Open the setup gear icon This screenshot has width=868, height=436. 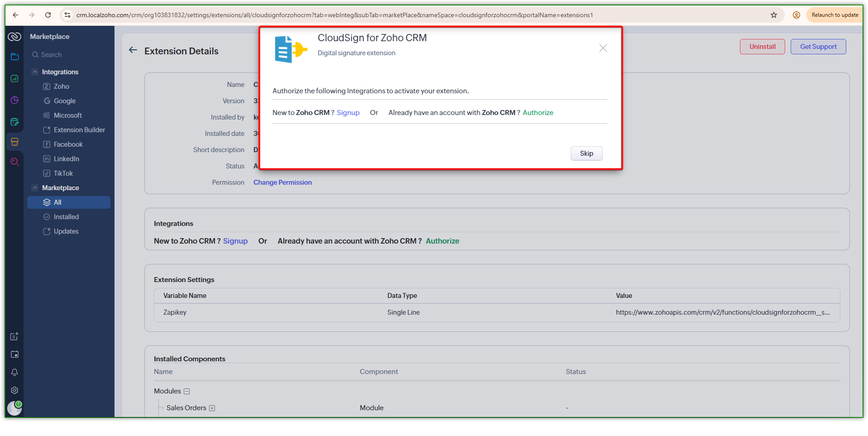click(14, 390)
